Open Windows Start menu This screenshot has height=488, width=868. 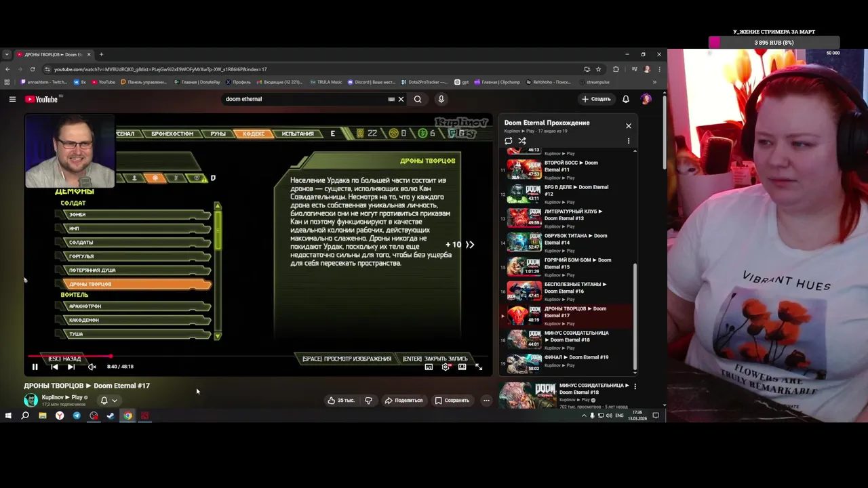(8, 415)
